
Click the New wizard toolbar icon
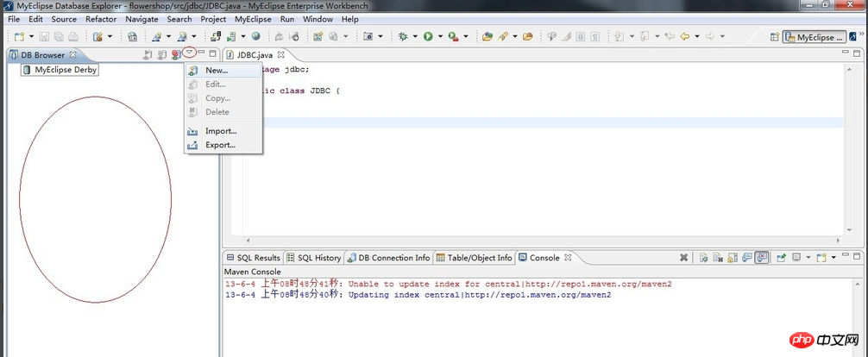click(19, 36)
